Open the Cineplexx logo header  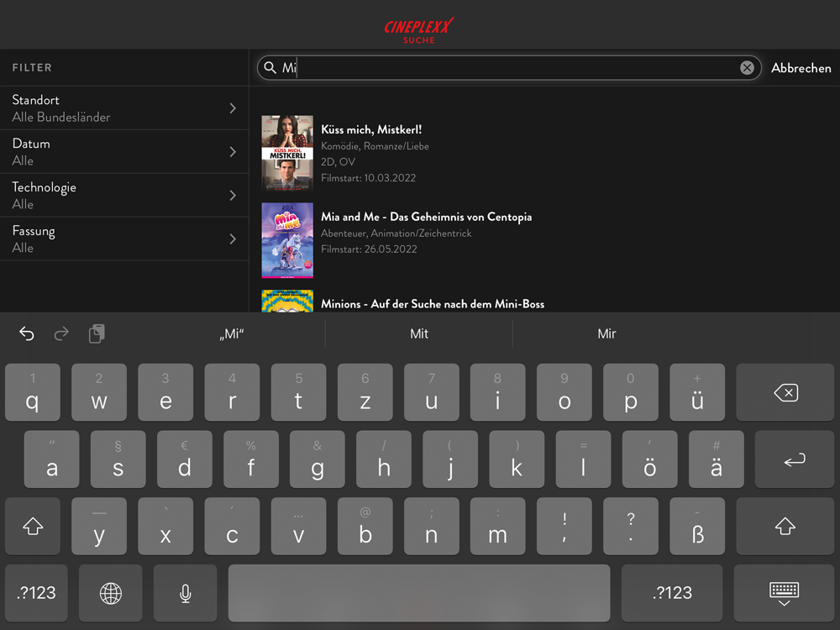click(x=419, y=30)
